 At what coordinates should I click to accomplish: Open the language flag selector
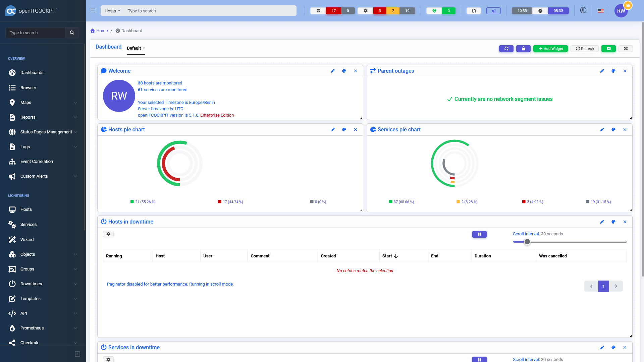[x=600, y=11]
